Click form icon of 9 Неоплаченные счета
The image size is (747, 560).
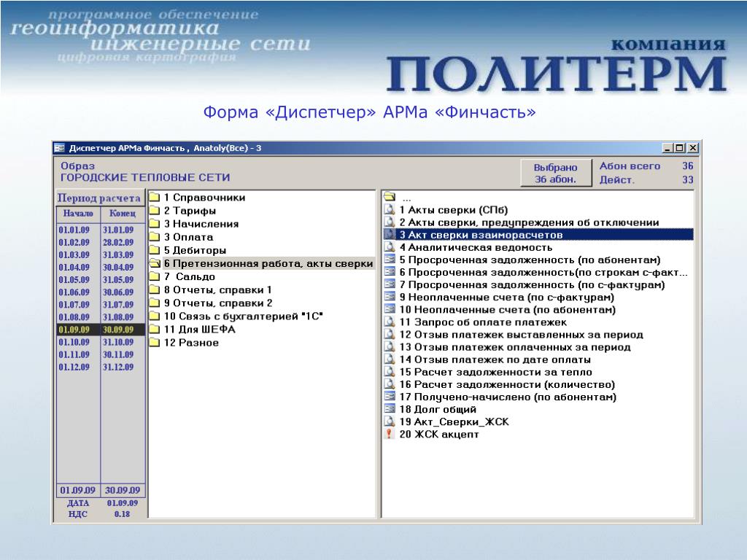pos(390,297)
